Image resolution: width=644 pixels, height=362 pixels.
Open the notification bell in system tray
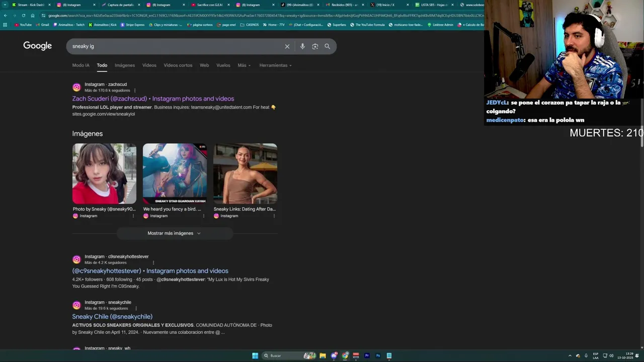click(x=637, y=355)
